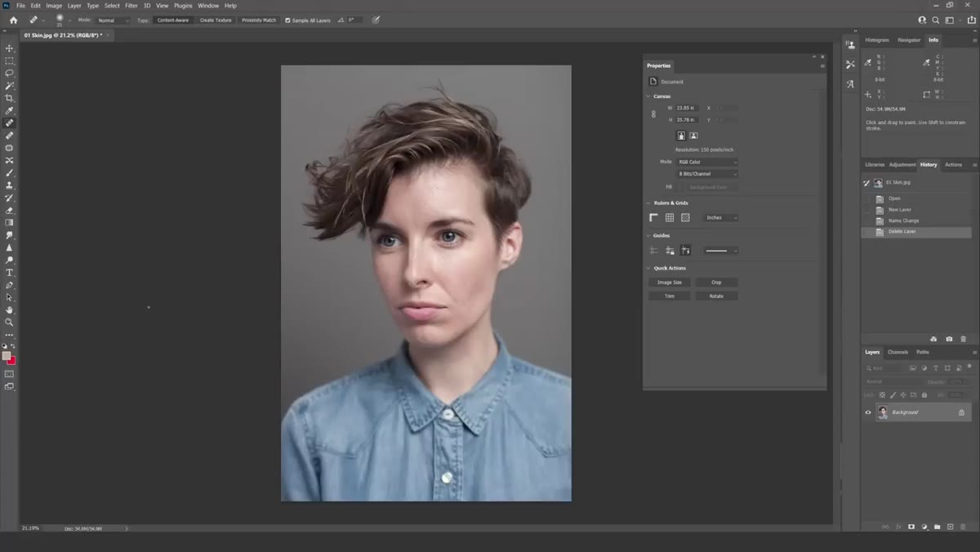Delete current state with History trash icon
Viewport: 980px width, 552px height.
pyautogui.click(x=964, y=339)
